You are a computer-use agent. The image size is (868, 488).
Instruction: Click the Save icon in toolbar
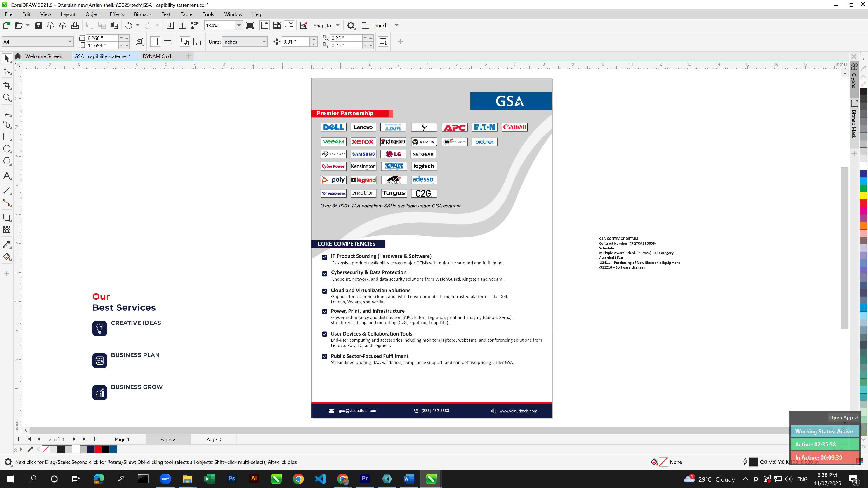click(x=38, y=25)
